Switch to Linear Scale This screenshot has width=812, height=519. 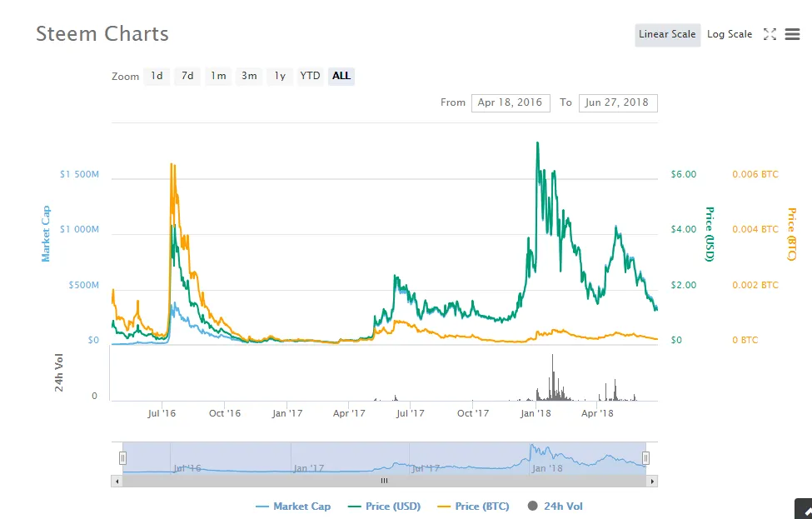click(x=668, y=35)
